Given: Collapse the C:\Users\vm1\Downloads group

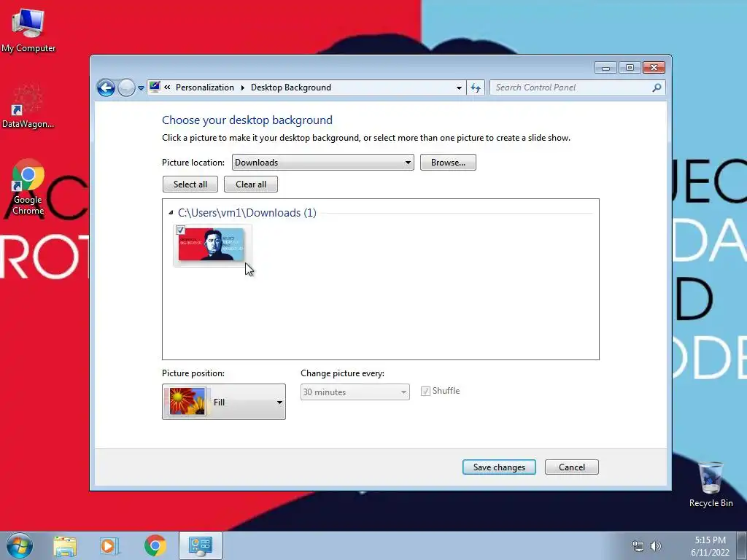Looking at the screenshot, I should [171, 213].
